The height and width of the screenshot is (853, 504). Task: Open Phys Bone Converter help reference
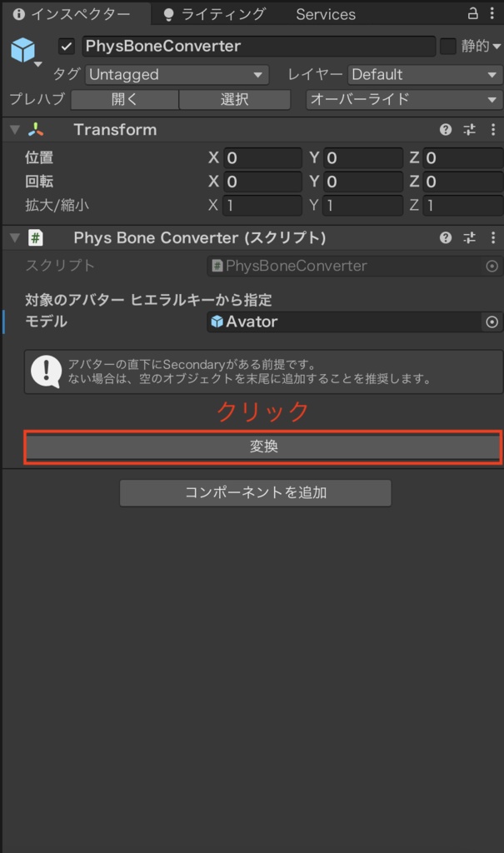pos(446,237)
